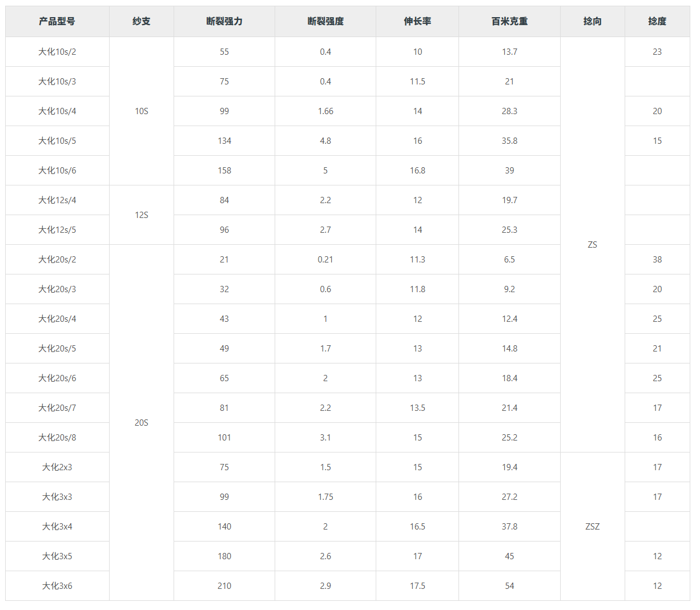Click the 210 breaking force value
Screen dimensions: 700x610
point(224,586)
